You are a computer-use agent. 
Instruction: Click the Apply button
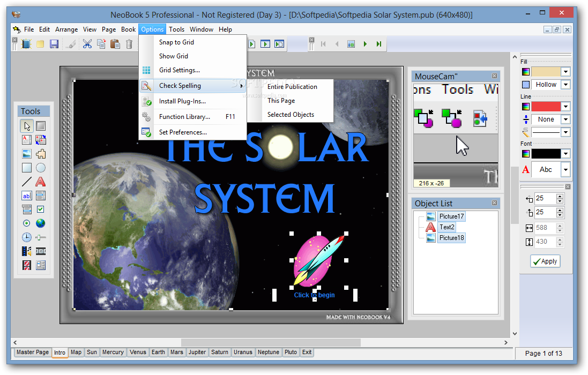(545, 261)
